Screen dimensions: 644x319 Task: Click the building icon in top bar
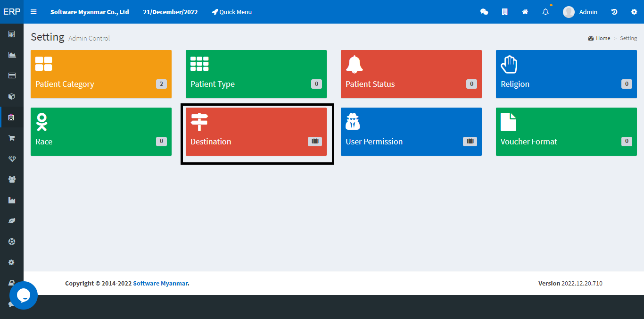[504, 12]
